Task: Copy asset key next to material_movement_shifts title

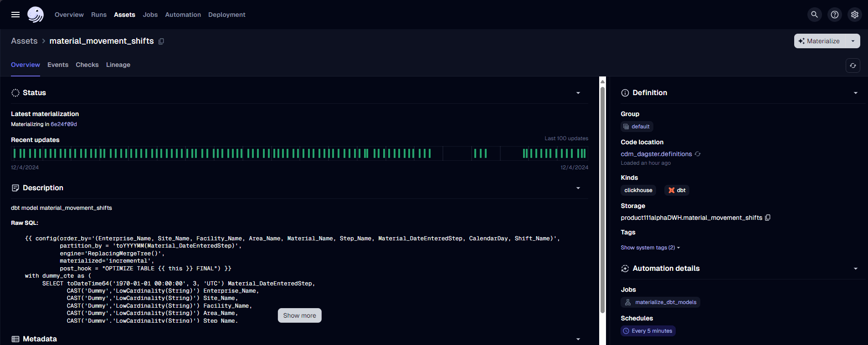Action: 161,41
